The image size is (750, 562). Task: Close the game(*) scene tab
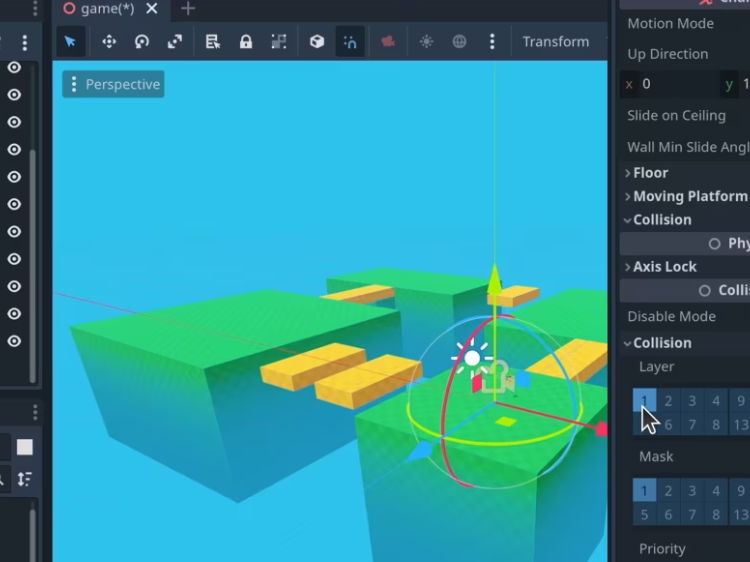(152, 9)
